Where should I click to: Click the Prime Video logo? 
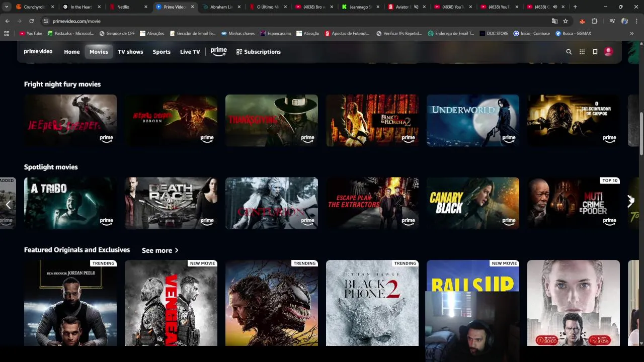click(38, 52)
